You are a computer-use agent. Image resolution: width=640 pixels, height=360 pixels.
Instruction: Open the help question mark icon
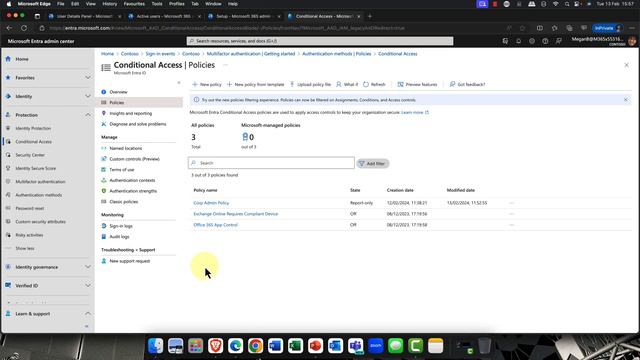click(x=545, y=41)
